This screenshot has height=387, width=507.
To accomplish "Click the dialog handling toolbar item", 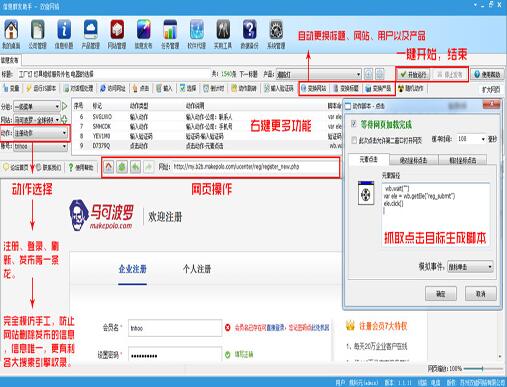I will (x=78, y=88).
